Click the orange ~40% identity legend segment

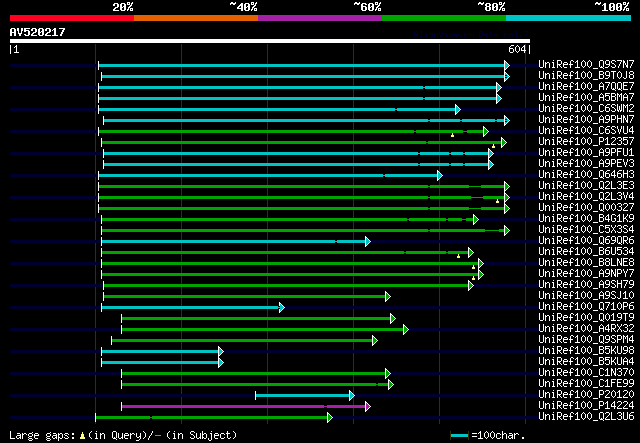tap(196, 18)
